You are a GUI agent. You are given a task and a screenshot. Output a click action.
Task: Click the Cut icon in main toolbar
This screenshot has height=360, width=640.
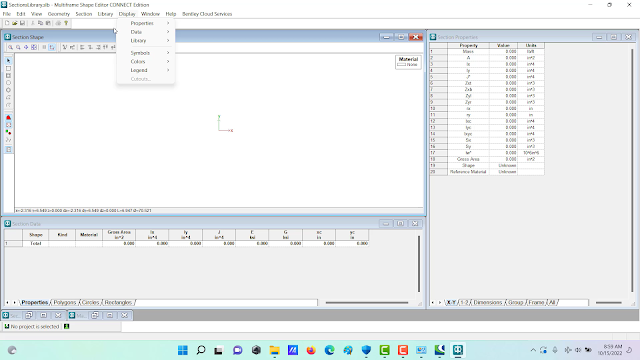tap(33, 23)
